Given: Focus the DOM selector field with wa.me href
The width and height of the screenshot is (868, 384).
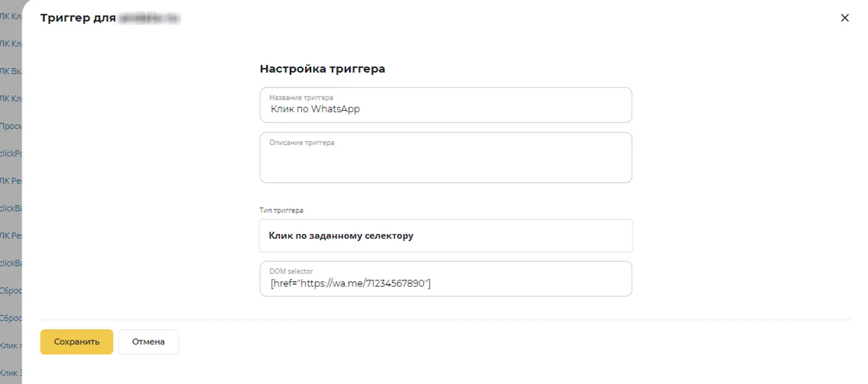Looking at the screenshot, I should (445, 279).
